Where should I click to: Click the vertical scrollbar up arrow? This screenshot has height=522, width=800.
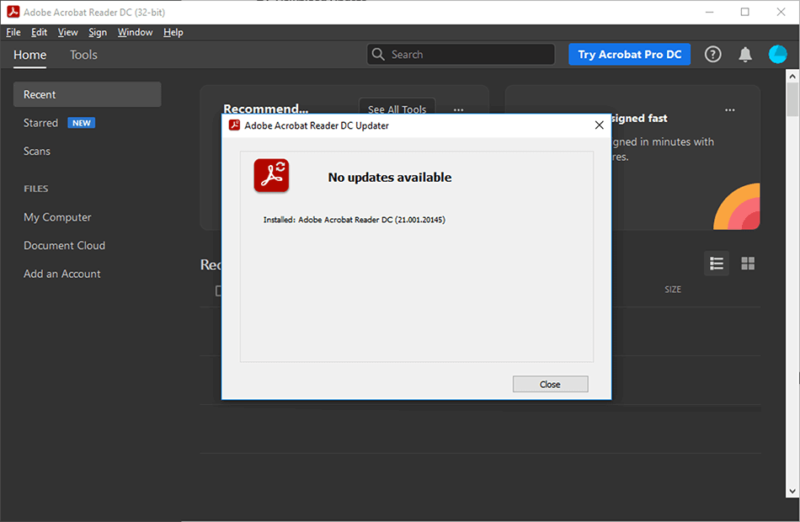(792, 76)
